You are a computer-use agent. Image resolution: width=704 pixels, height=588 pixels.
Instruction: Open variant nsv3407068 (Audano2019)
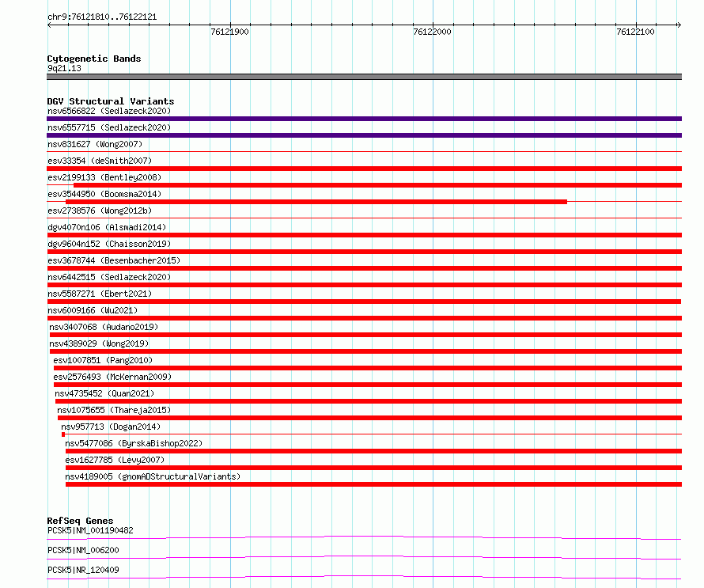click(104, 327)
